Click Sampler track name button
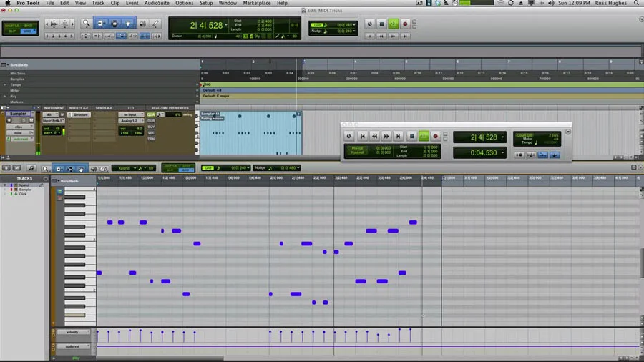 18,114
